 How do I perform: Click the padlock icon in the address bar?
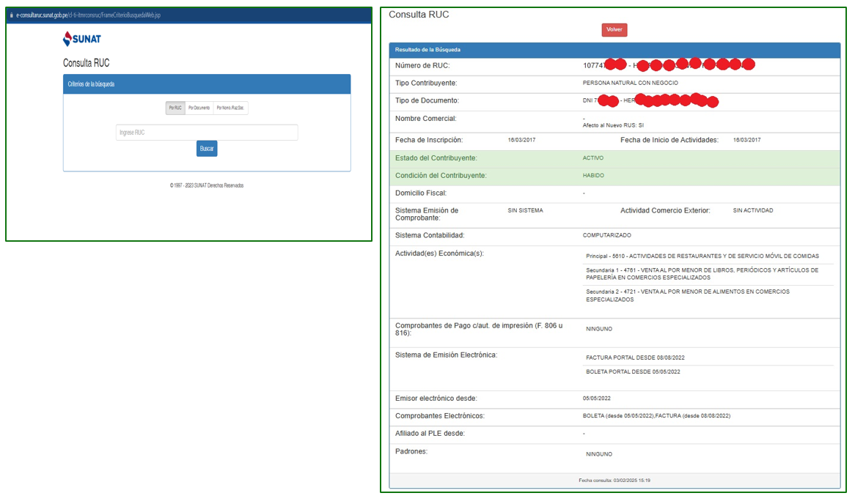[12, 15]
